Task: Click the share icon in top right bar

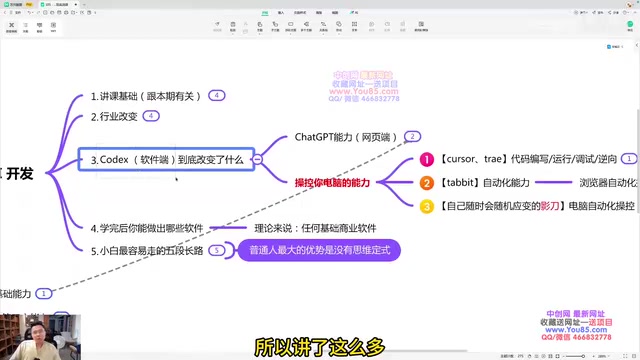Action: [610, 13]
